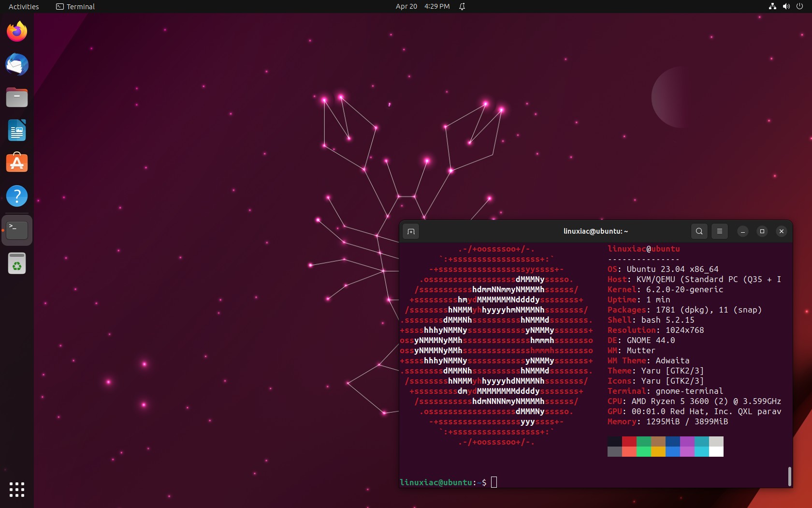812x508 pixels.
Task: Open the calendar via Apr 20 clock
Action: pyautogui.click(x=422, y=6)
